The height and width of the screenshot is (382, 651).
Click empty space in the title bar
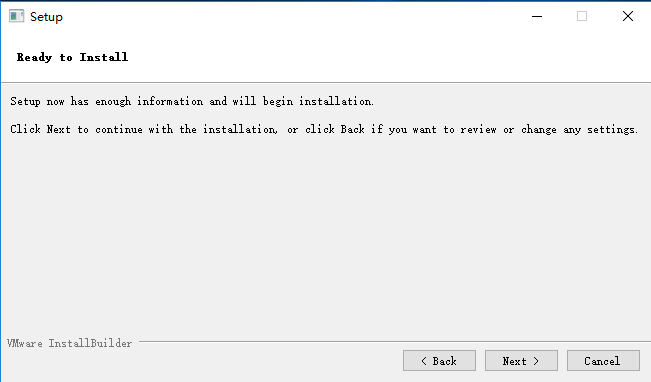291,16
